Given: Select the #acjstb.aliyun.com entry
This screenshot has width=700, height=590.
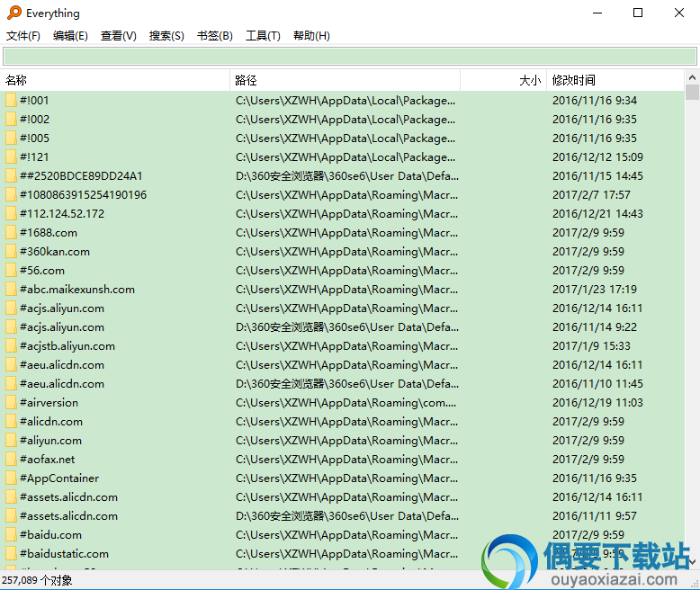Looking at the screenshot, I should point(67,346).
